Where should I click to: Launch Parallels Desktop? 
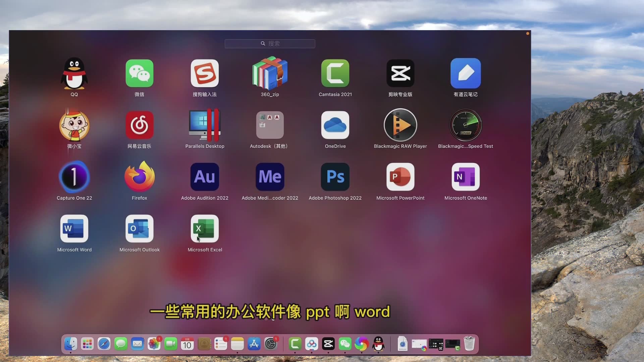pyautogui.click(x=205, y=125)
